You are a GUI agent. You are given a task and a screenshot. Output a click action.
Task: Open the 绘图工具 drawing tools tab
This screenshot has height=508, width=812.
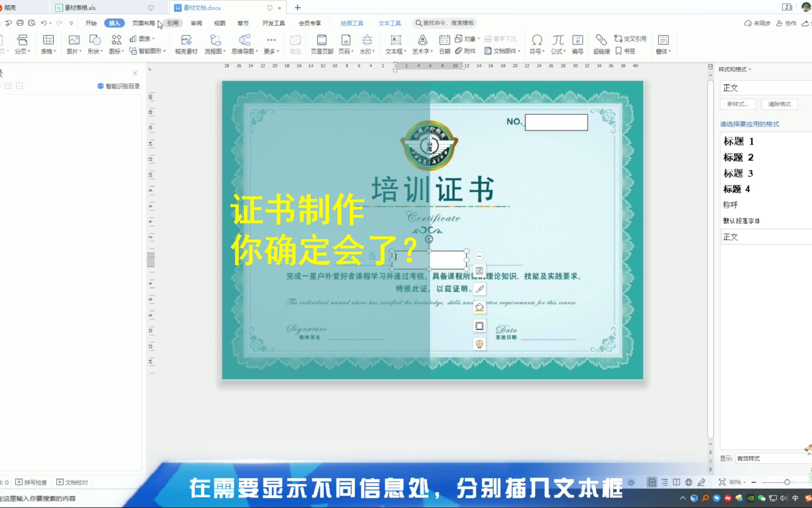click(352, 23)
